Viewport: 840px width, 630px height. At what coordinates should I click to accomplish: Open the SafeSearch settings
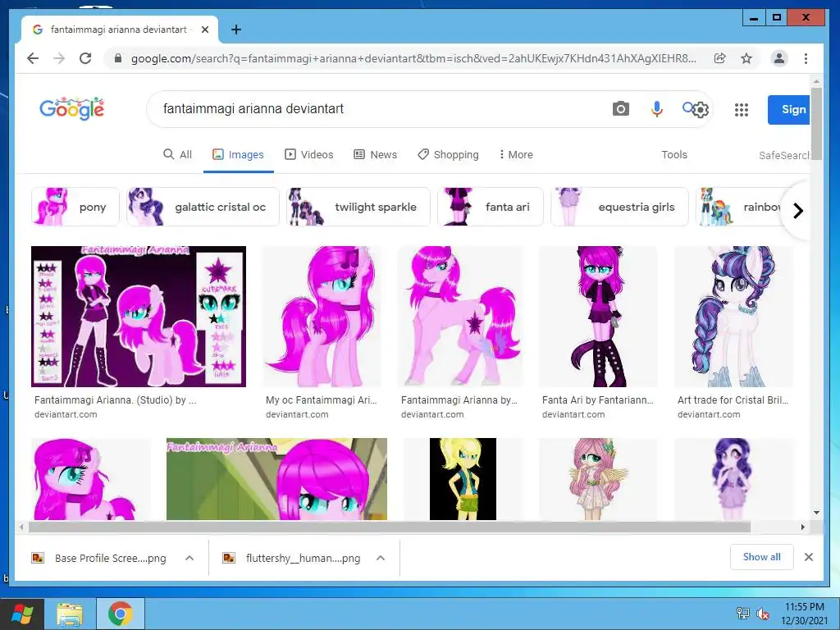(783, 155)
